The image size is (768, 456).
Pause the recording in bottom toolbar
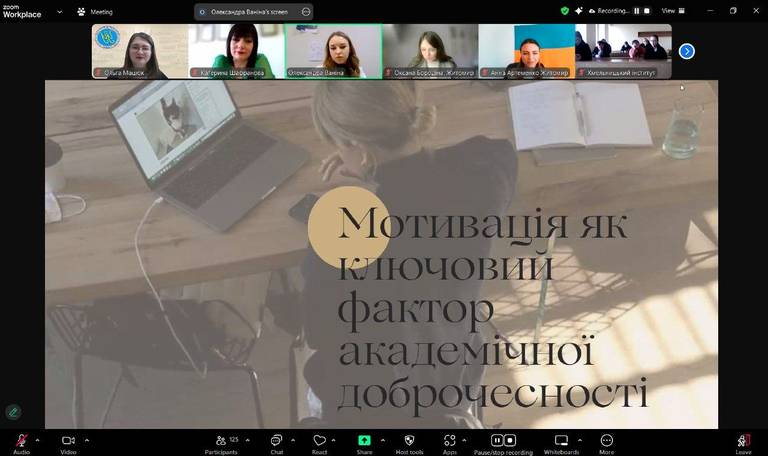point(497,440)
